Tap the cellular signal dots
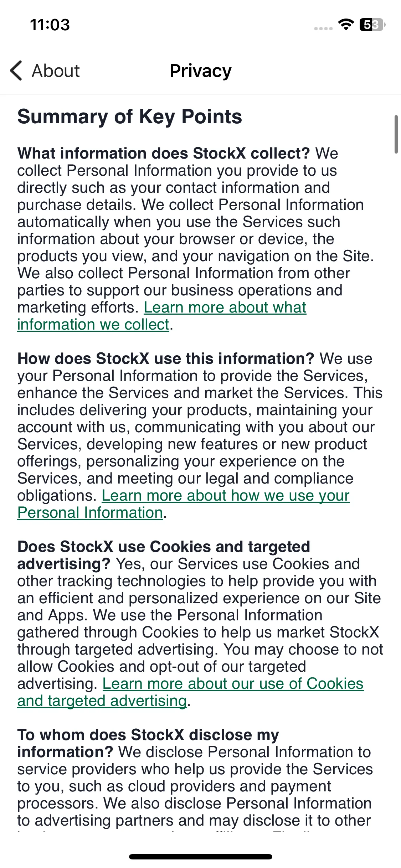401x868 pixels. pos(323,29)
